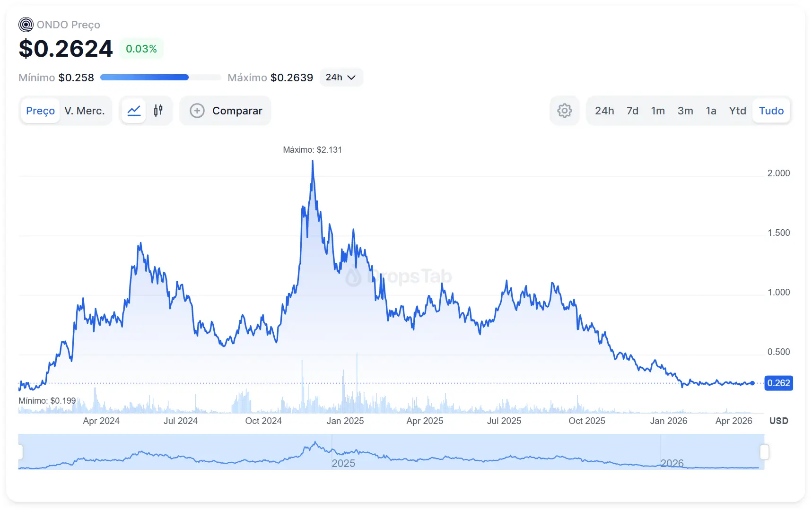Enable the 7d time range view
This screenshot has width=812, height=510.
pyautogui.click(x=632, y=111)
